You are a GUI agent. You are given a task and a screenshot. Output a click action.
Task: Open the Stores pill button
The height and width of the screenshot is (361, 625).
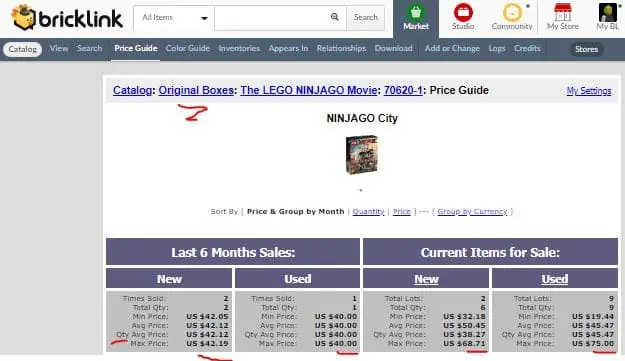[x=586, y=49]
